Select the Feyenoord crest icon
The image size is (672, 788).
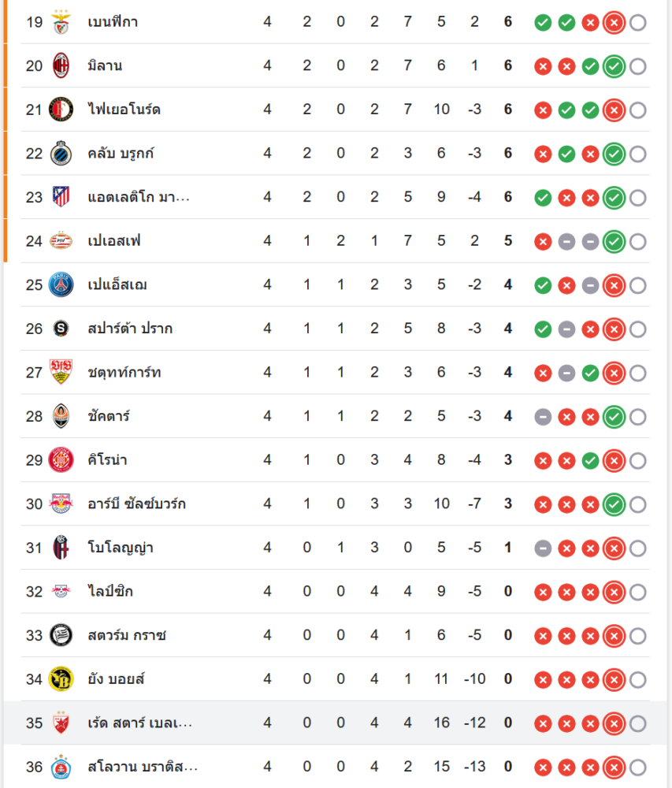coord(61,110)
